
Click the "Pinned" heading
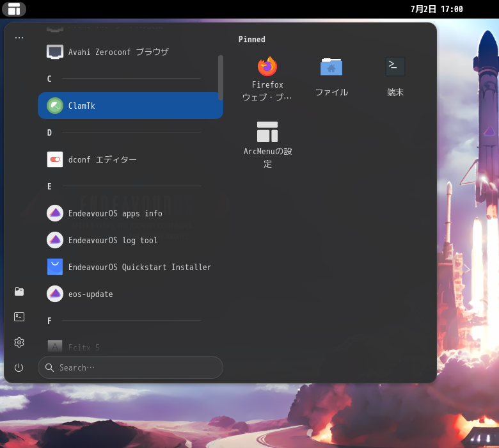[251, 39]
